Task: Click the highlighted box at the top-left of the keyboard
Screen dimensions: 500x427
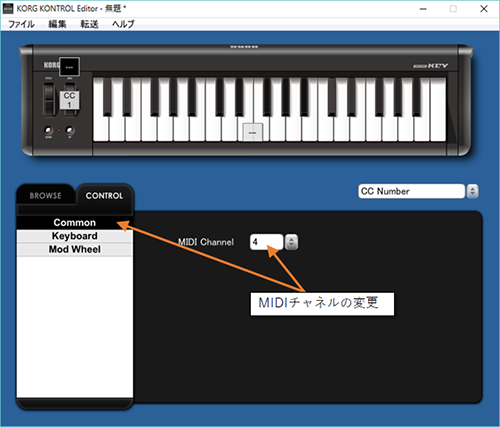Action: [69, 67]
